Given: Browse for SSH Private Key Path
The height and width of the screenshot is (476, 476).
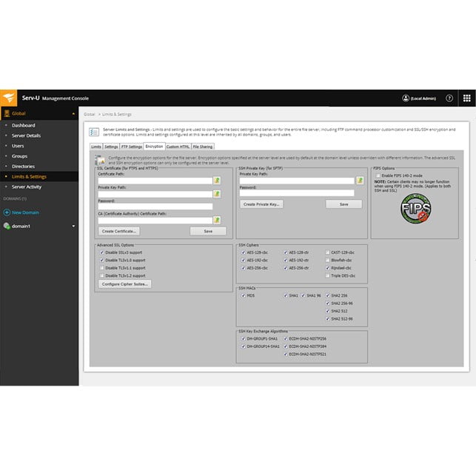Looking at the screenshot, I should click(360, 180).
